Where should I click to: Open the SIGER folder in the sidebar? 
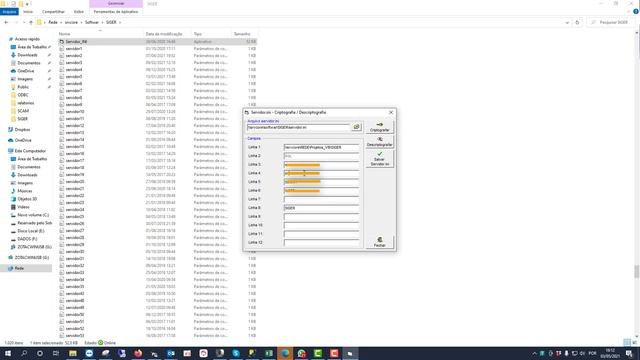(x=22, y=119)
